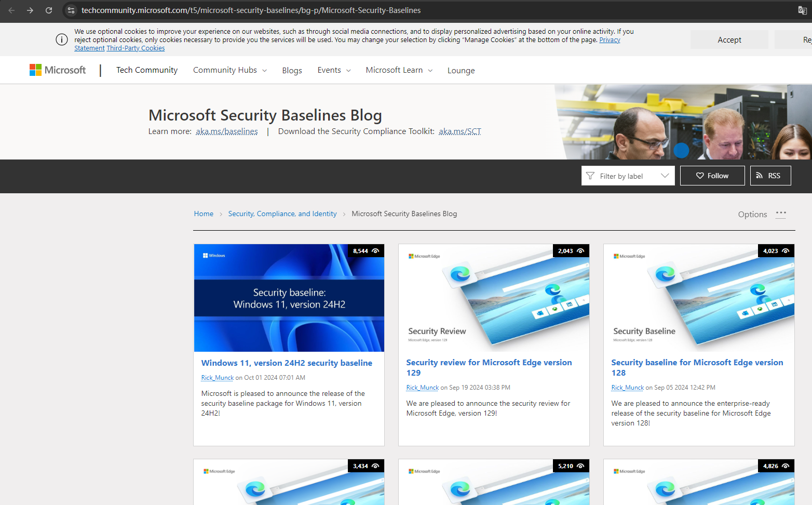Click view count 2,043 on Edge 129 card
812x505 pixels.
click(571, 251)
